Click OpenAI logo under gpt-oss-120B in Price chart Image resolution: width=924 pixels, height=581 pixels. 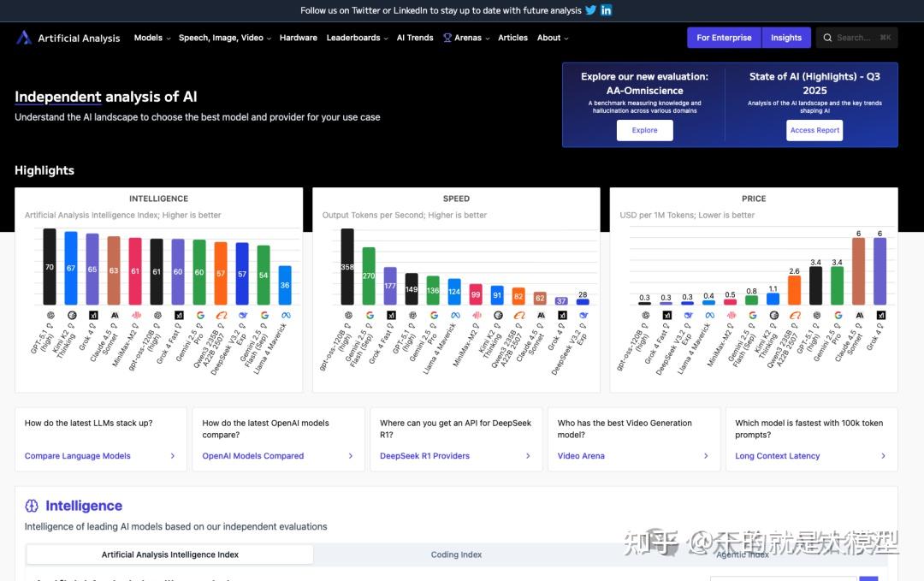(x=646, y=315)
